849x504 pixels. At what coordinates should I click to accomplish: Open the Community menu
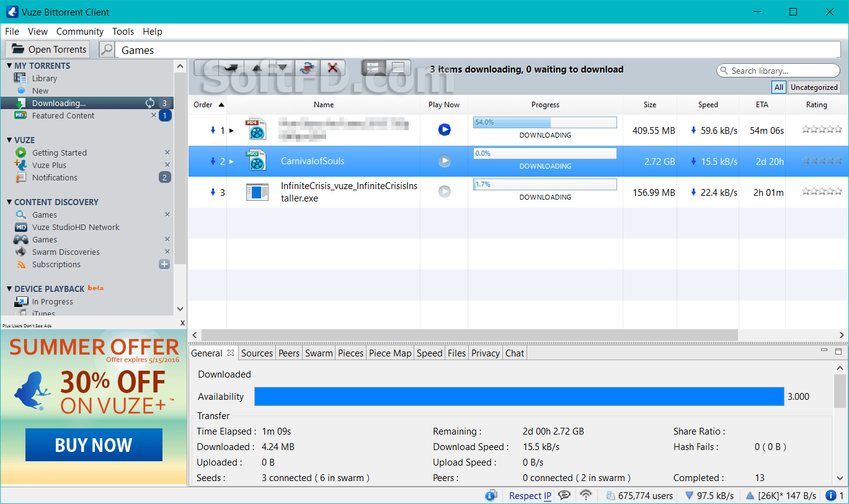80,32
